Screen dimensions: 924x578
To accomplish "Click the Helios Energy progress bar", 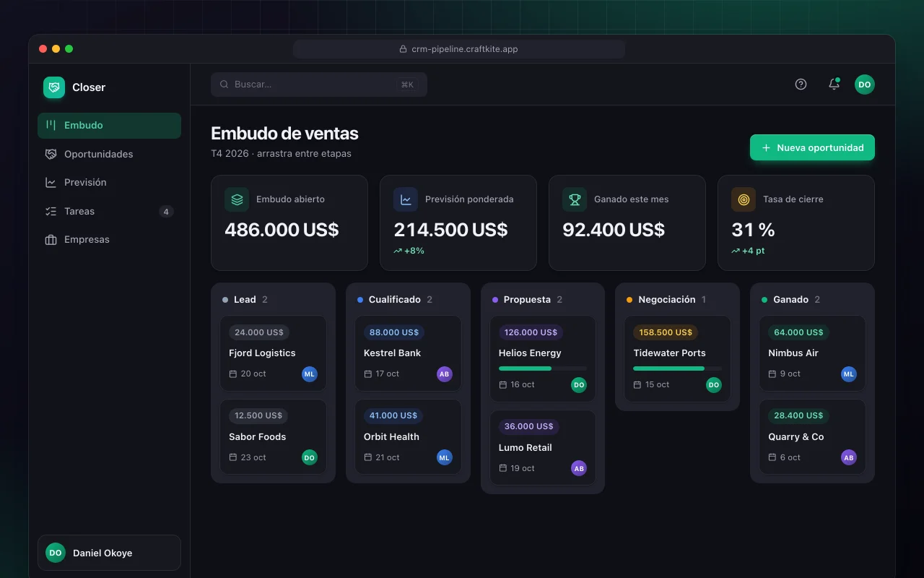I will 543,368.
